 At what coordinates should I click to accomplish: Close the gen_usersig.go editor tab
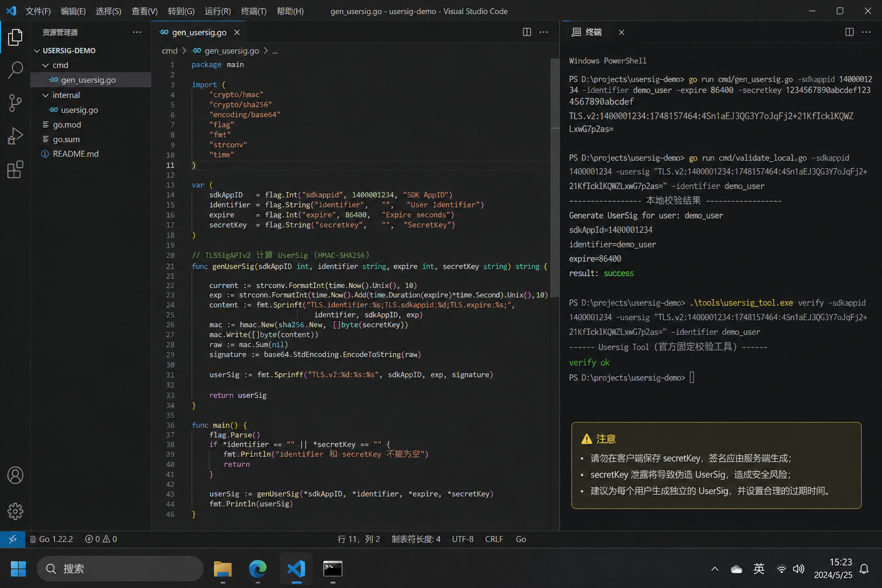tap(237, 32)
